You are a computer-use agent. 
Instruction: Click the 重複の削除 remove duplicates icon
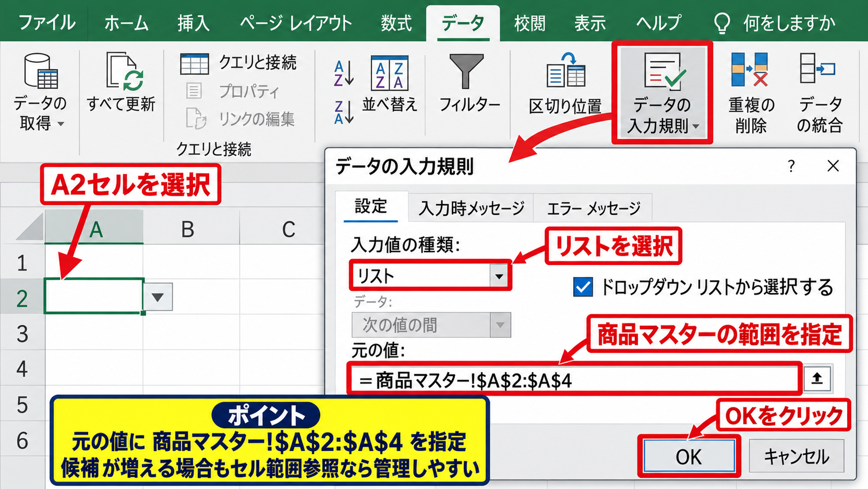tap(750, 69)
